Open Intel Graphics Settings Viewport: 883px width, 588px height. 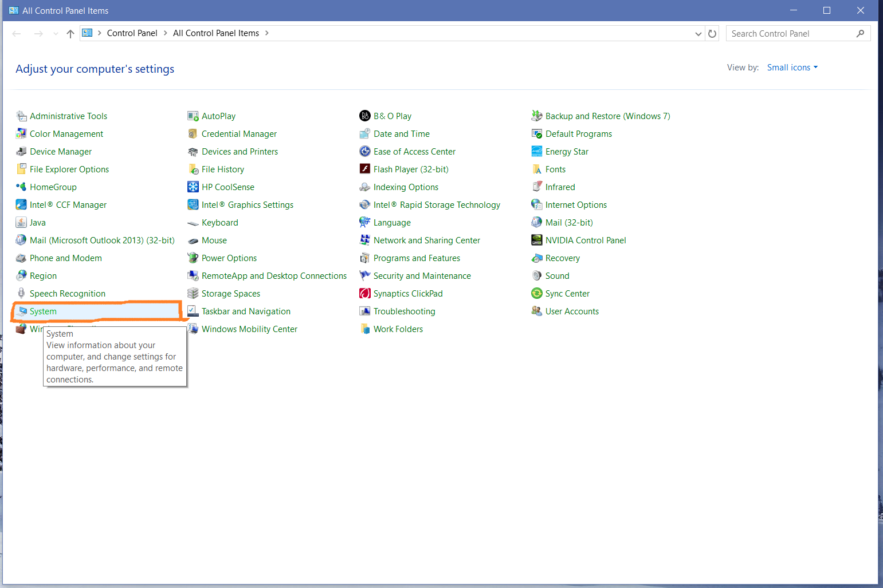tap(248, 205)
